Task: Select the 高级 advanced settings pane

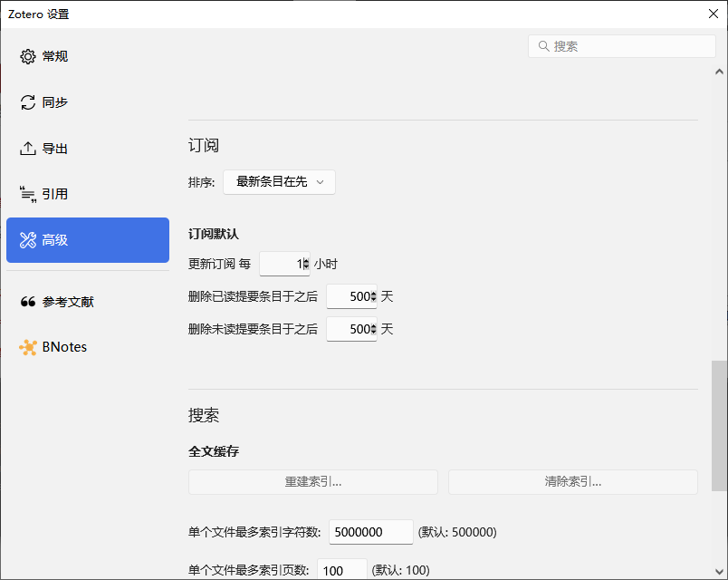Action: (88, 240)
